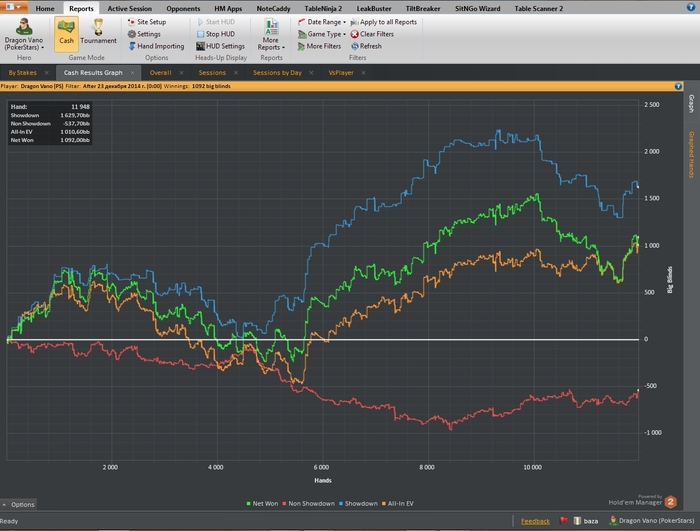Click the baza database indicator
Image resolution: width=700 pixels, height=531 pixels.
[586, 521]
